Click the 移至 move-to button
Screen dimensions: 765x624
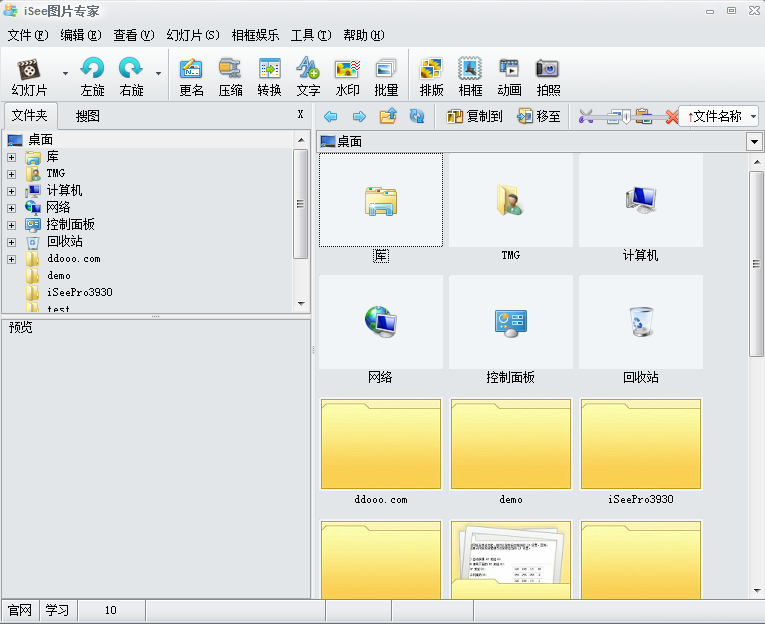click(x=539, y=116)
